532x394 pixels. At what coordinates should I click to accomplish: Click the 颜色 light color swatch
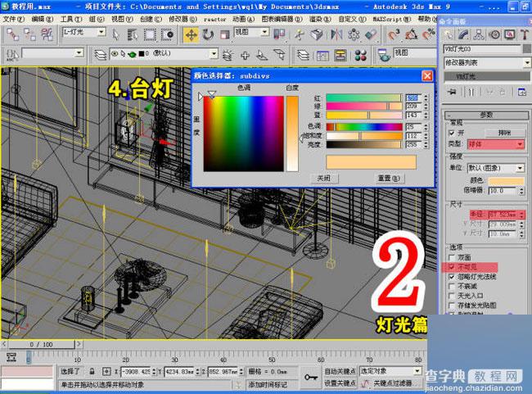tap(506, 180)
